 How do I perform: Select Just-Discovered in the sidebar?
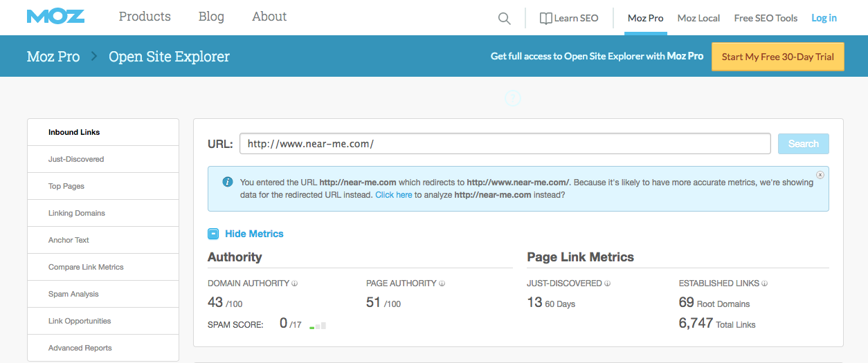point(103,159)
